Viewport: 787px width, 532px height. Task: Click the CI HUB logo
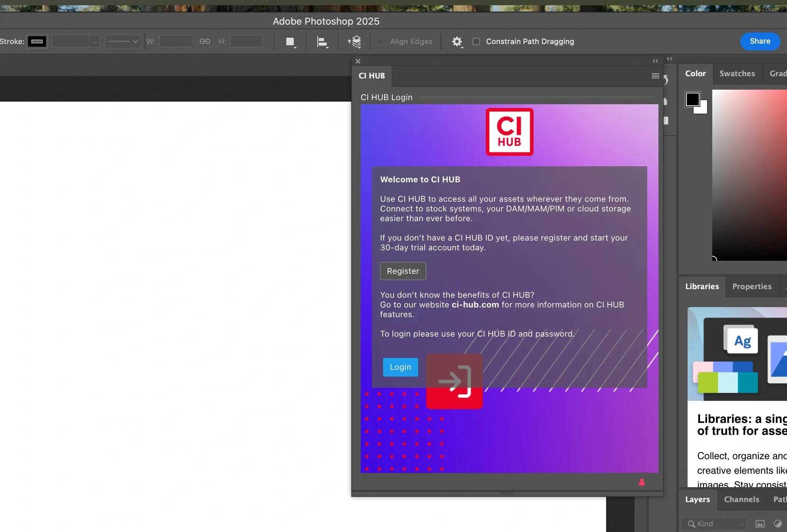tap(509, 132)
